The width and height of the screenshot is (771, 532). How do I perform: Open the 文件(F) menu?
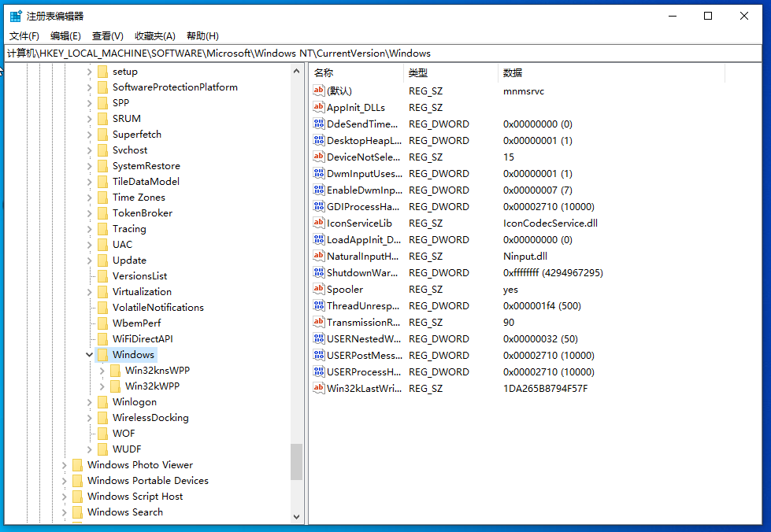pyautogui.click(x=24, y=36)
